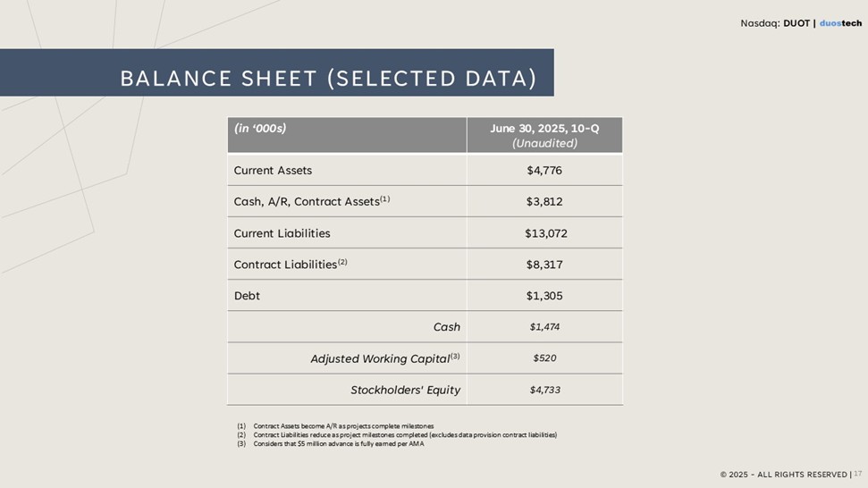Click the $1,474 Cash value
The height and width of the screenshot is (488, 868).
[x=544, y=327]
